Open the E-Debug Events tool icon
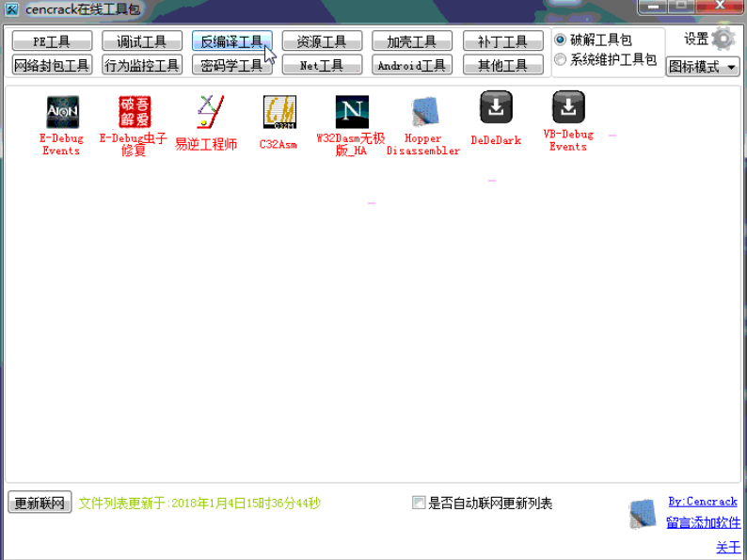 (62, 112)
